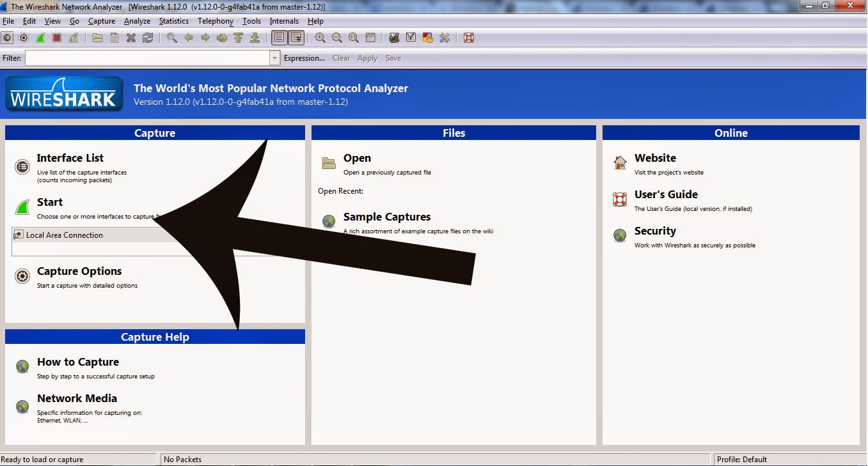Click Start in the Capture panel

(x=50, y=202)
